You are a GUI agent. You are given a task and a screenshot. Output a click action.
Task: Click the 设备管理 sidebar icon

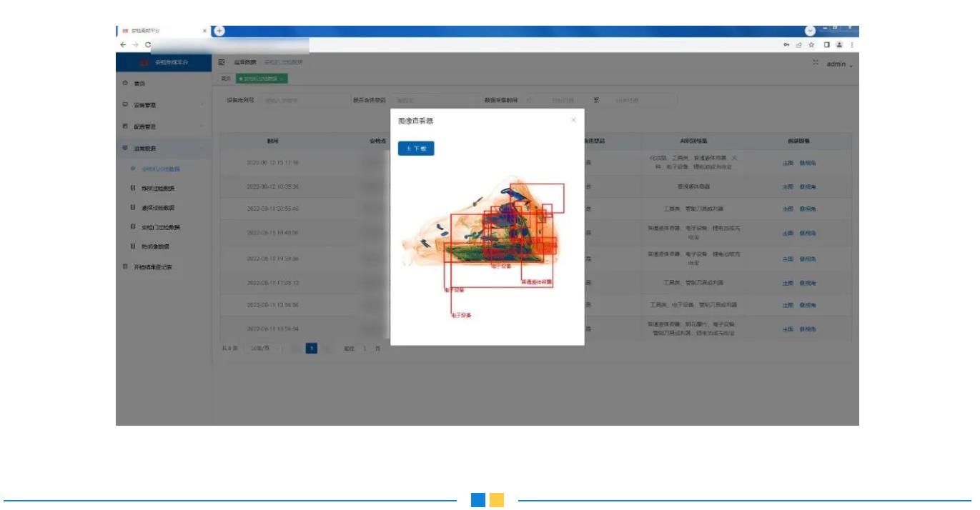pyautogui.click(x=124, y=105)
